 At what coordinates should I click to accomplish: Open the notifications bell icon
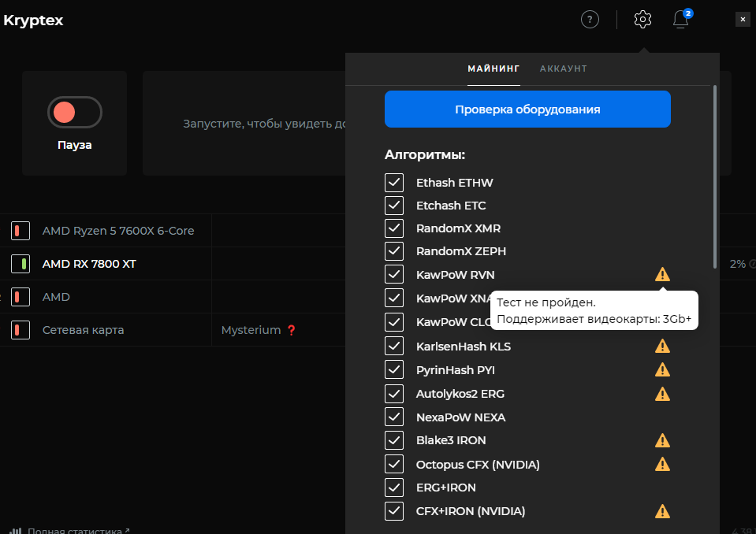point(680,20)
